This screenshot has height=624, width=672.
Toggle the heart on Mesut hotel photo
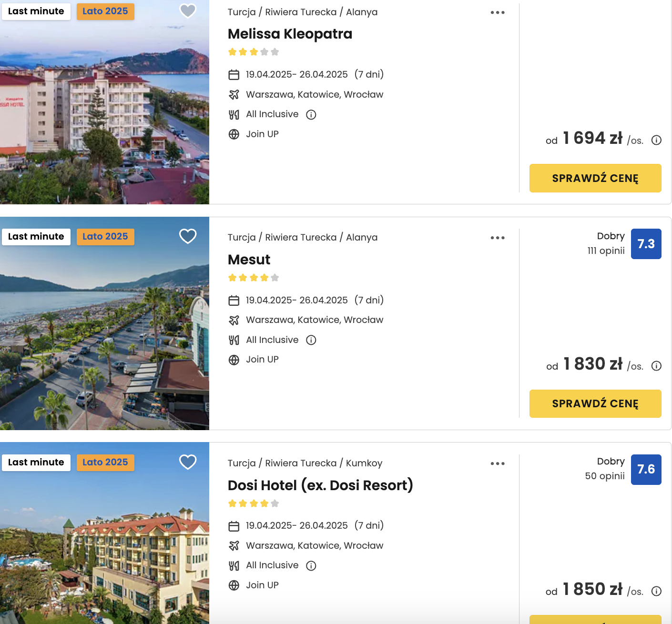click(188, 236)
